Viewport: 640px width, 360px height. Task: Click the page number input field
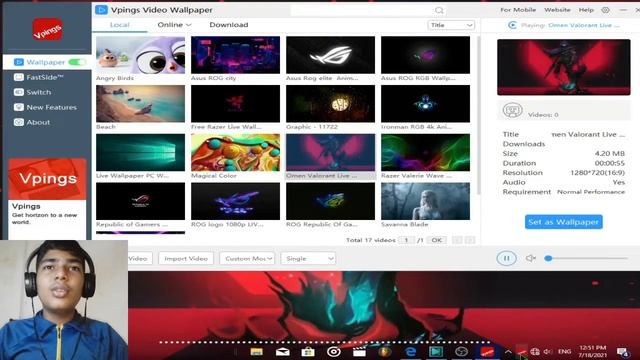point(406,240)
